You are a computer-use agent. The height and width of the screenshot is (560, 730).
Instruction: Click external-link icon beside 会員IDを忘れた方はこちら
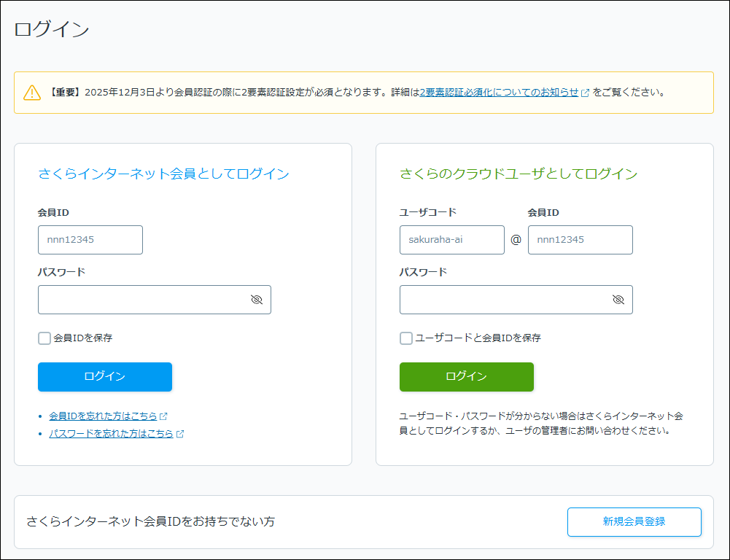164,416
